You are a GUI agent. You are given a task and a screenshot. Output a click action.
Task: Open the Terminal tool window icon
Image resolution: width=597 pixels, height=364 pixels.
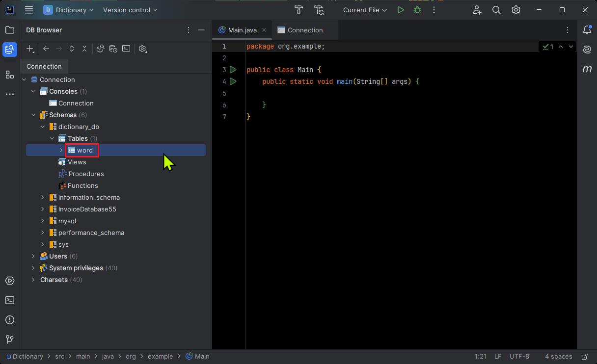tap(10, 300)
